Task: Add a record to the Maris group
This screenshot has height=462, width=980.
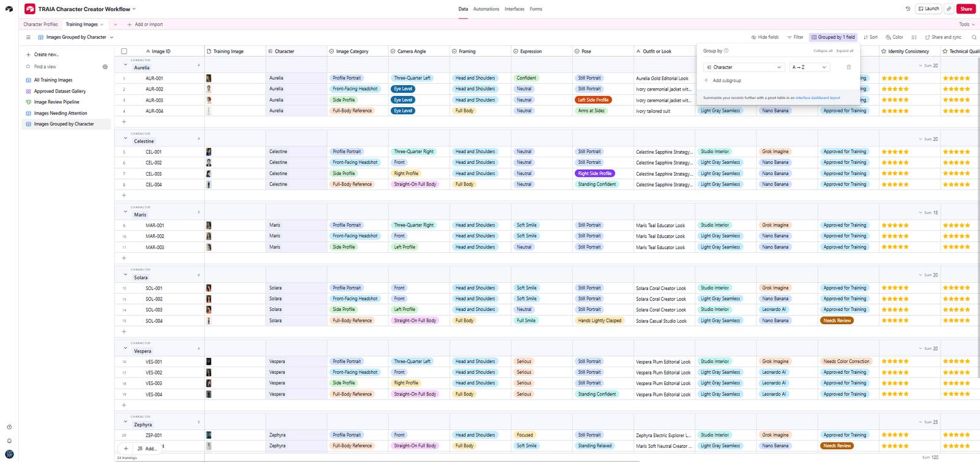Action: click(124, 258)
